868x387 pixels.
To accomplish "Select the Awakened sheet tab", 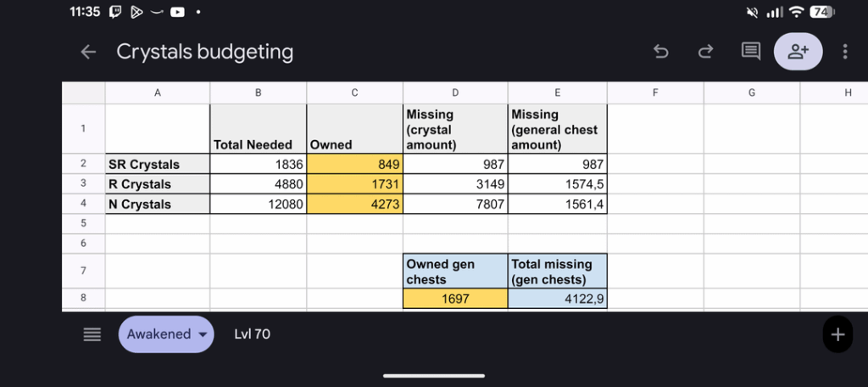I will (x=159, y=334).
